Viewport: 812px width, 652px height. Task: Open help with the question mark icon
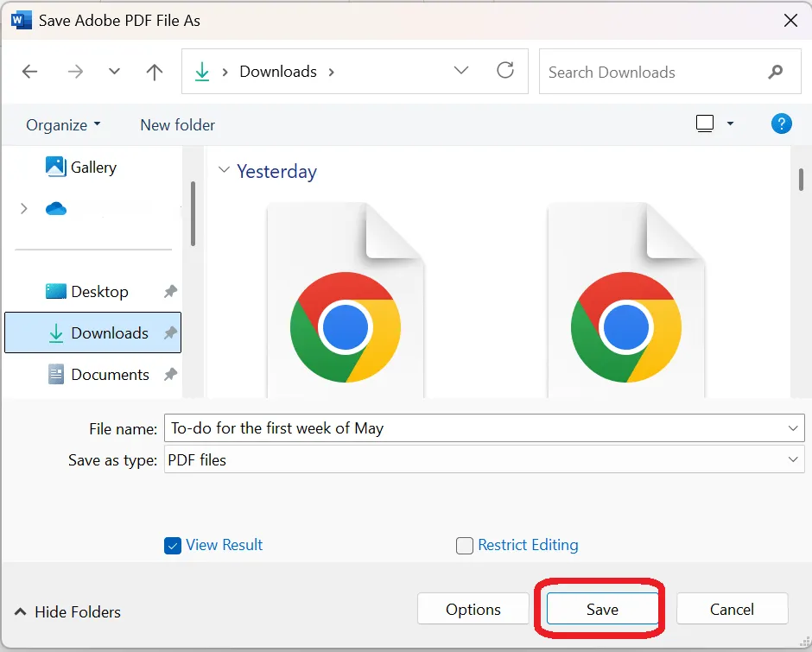(x=782, y=123)
